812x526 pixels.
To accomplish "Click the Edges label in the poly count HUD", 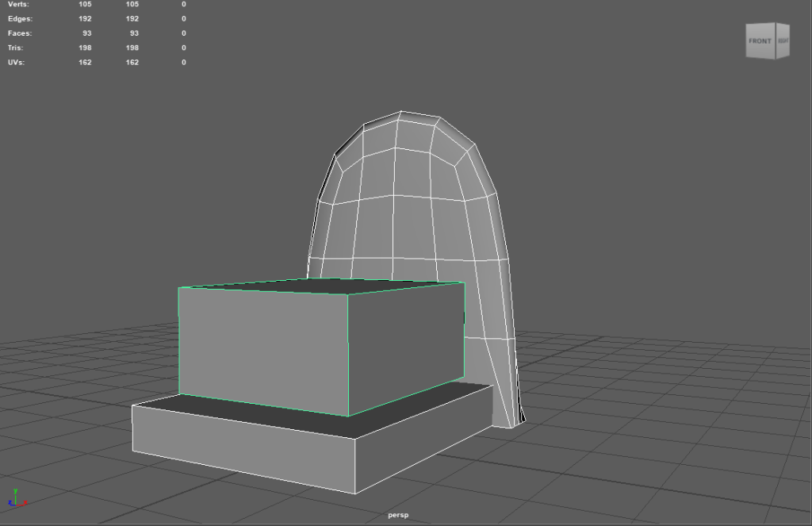I will pyautogui.click(x=19, y=18).
